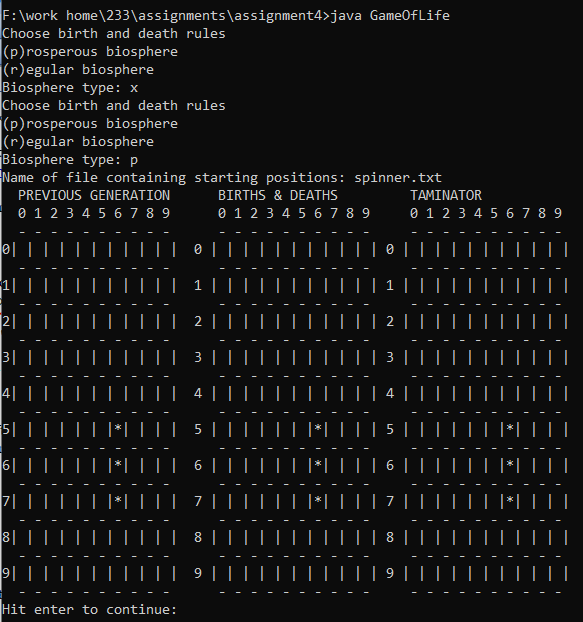
Task: Click the asterisk in row 6 of BIRTHS & DEATHS
Action: (x=318, y=464)
